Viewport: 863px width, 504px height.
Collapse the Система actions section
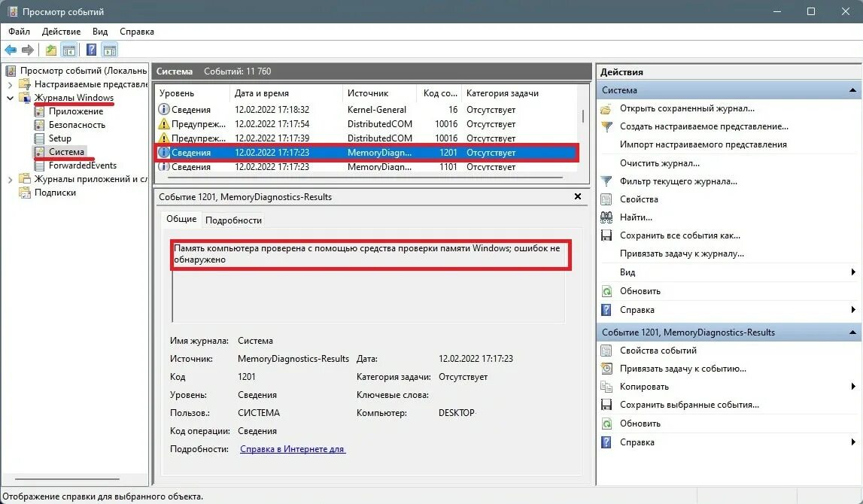(x=852, y=90)
